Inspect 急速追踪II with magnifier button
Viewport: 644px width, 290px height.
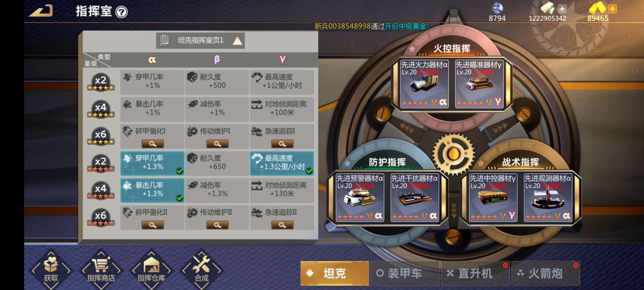pyautogui.click(x=282, y=225)
